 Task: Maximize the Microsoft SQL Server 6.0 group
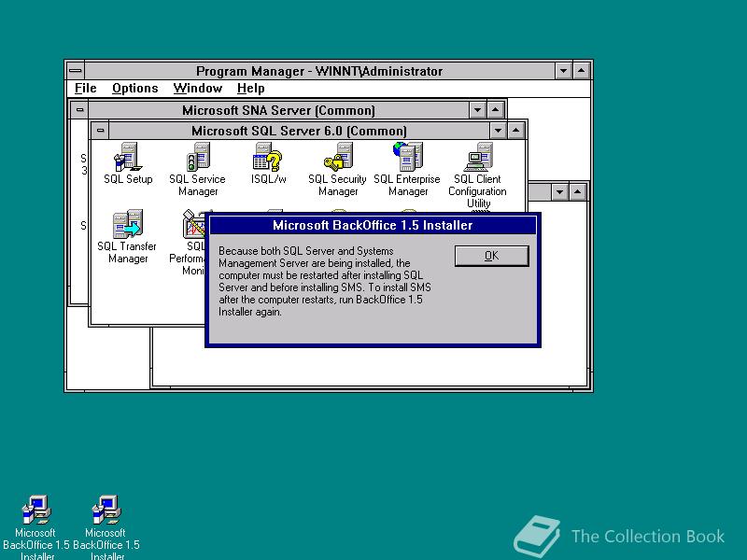point(516,131)
